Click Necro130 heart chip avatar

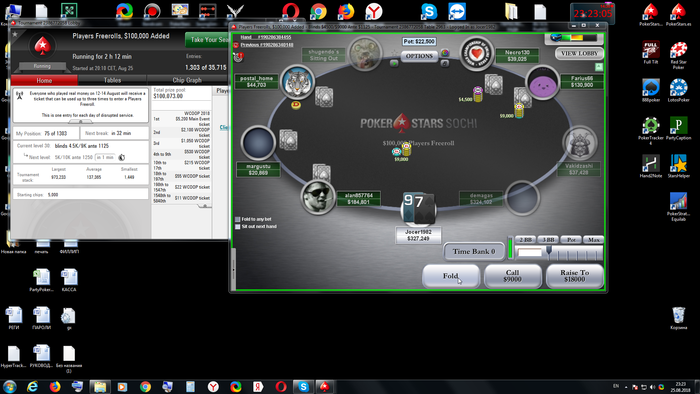click(x=476, y=54)
